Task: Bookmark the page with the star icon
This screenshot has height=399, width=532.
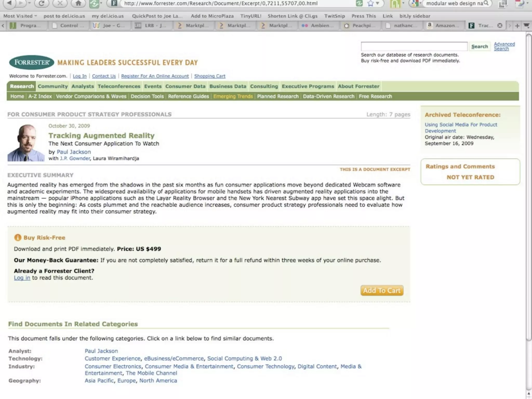Action: [370, 3]
